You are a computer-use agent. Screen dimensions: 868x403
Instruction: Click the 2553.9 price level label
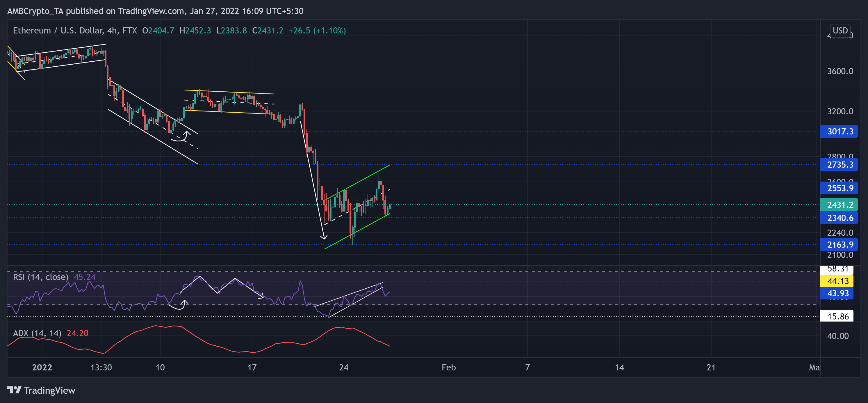pyautogui.click(x=839, y=188)
